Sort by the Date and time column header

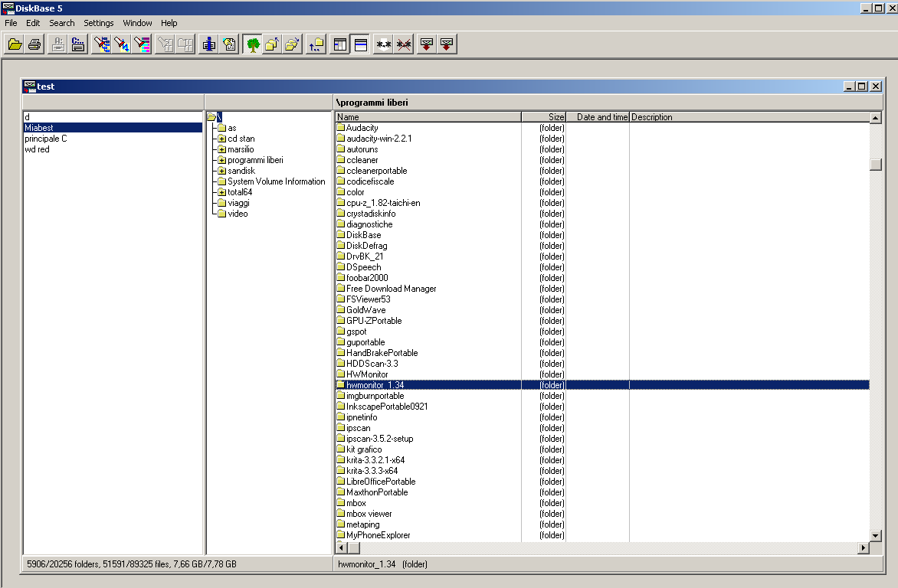[x=598, y=117]
